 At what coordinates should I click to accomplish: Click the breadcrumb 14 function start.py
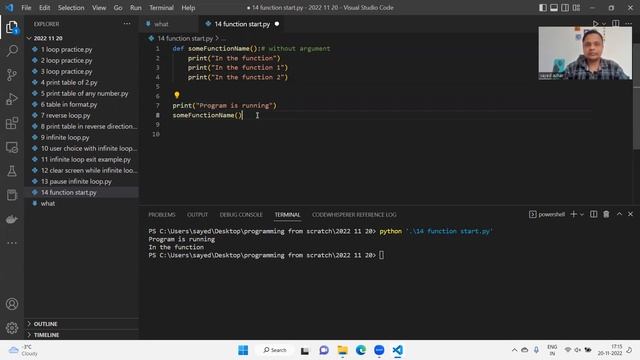pos(185,38)
